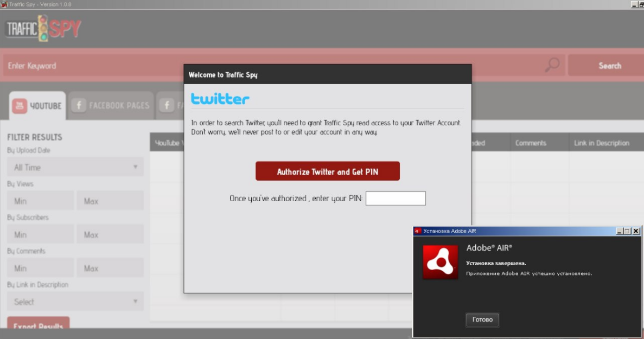Click the Min field under By Views
The height and width of the screenshot is (339, 644).
click(x=40, y=201)
